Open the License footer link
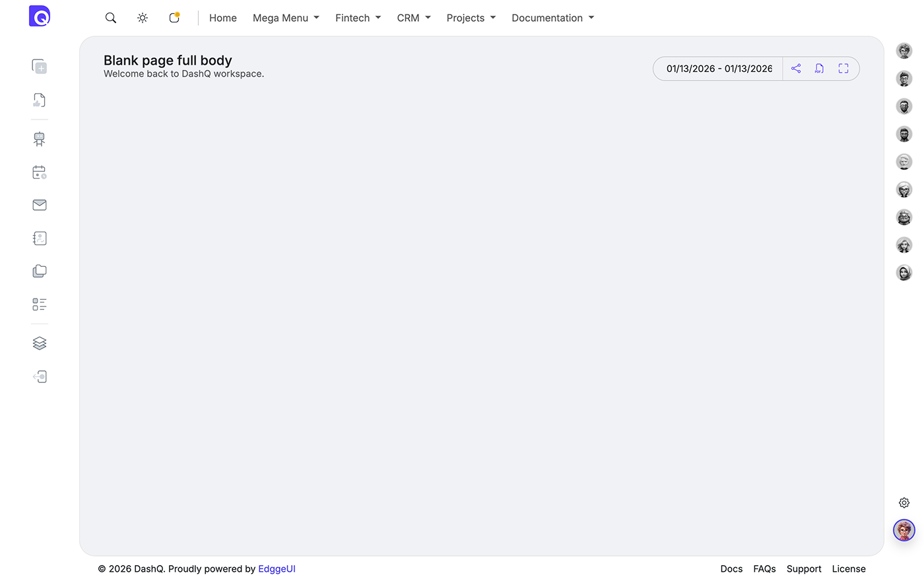 click(x=849, y=569)
